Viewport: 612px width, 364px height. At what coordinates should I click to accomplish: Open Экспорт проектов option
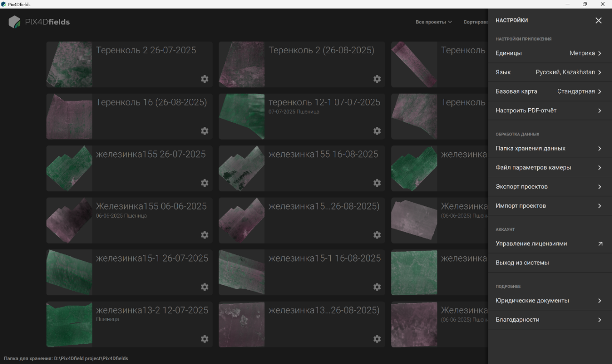tap(550, 187)
